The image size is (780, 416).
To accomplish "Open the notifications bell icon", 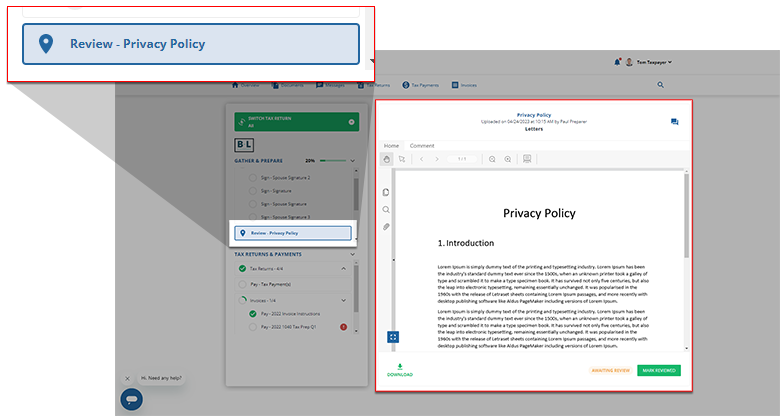I will coord(617,62).
